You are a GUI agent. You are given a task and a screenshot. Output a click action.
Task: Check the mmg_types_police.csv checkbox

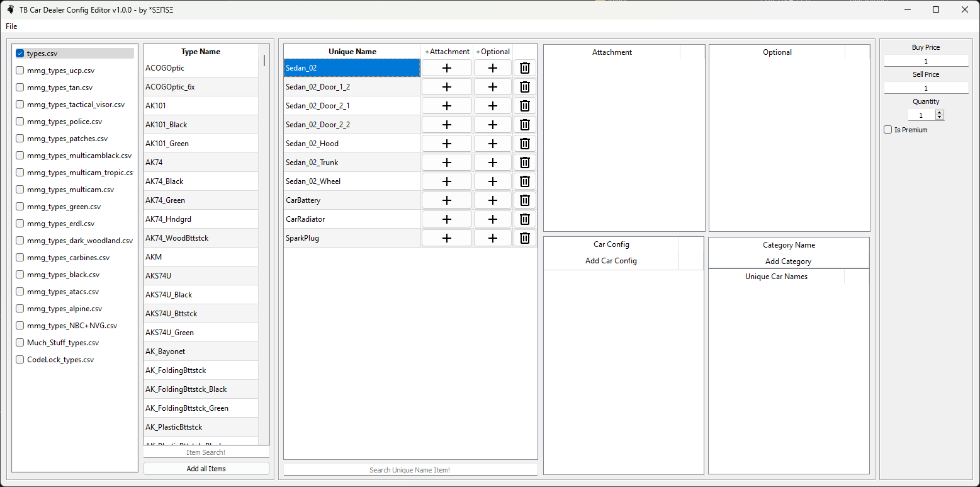coord(20,122)
